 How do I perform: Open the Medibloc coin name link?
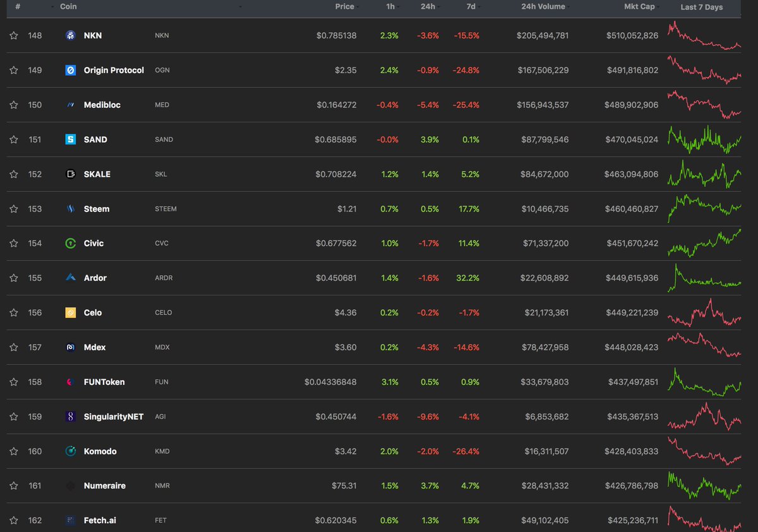click(102, 105)
